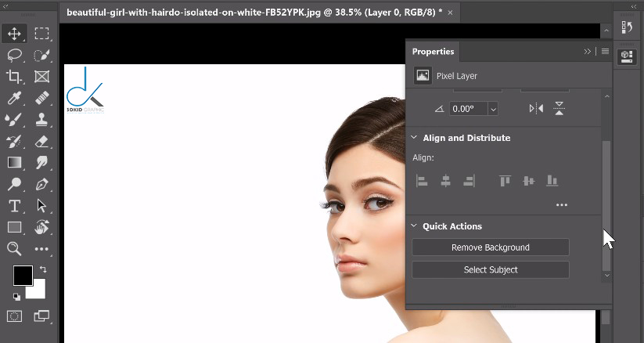The width and height of the screenshot is (644, 343).
Task: Expand the right dock panels arrows
Action: click(634, 6)
